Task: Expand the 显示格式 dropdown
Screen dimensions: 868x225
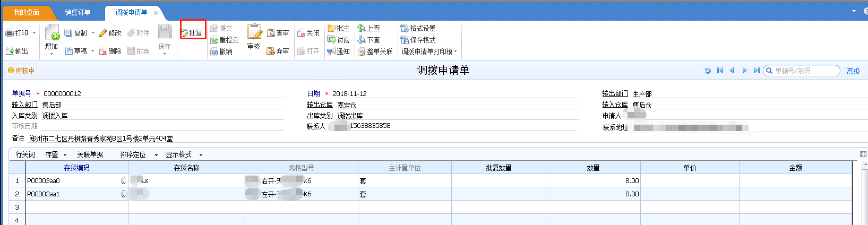Action: coord(201,155)
